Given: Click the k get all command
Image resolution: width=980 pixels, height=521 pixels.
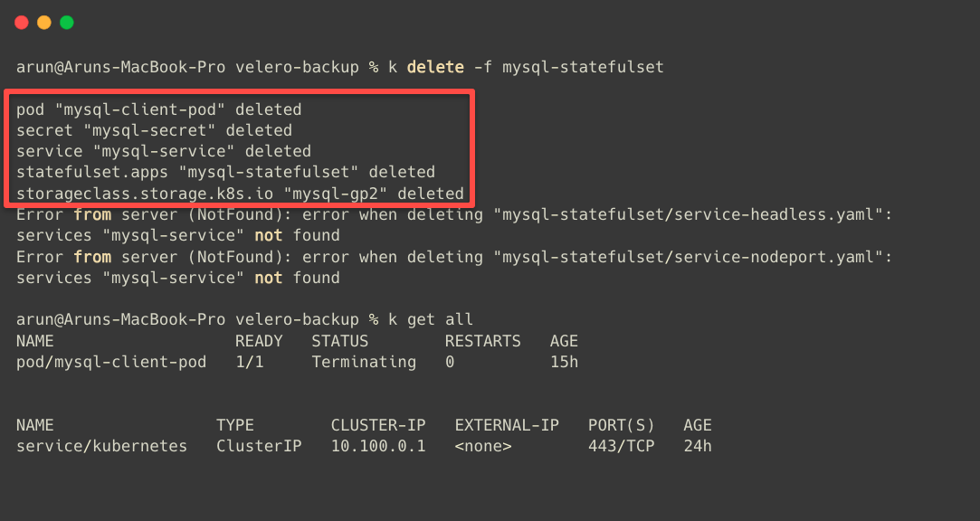Looking at the screenshot, I should 431,320.
